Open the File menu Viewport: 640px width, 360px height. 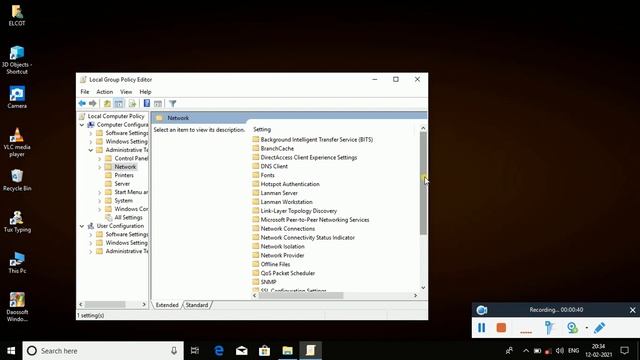coord(84,92)
